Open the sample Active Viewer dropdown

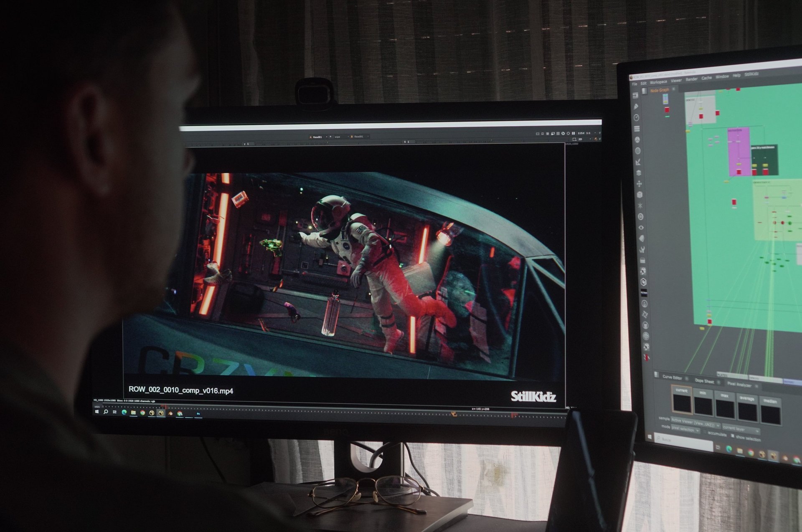695,423
